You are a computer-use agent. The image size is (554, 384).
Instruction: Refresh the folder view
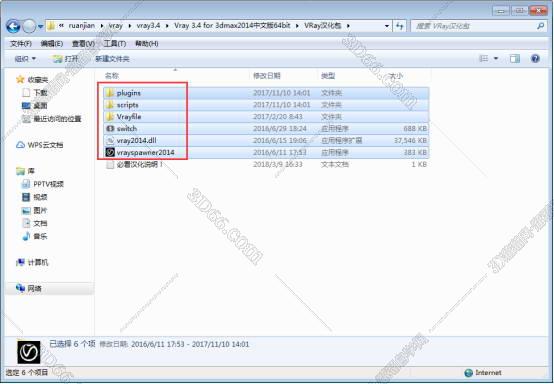pyautogui.click(x=400, y=26)
